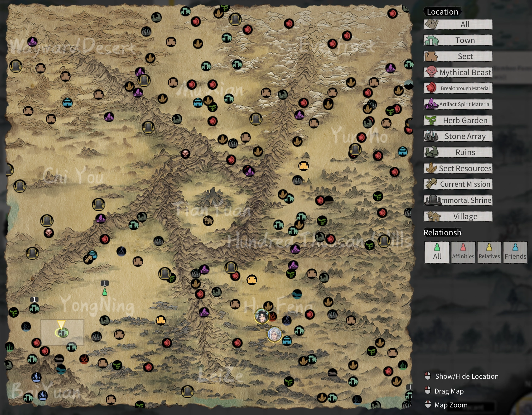Click the green figure marker above YongNing

[105, 292]
